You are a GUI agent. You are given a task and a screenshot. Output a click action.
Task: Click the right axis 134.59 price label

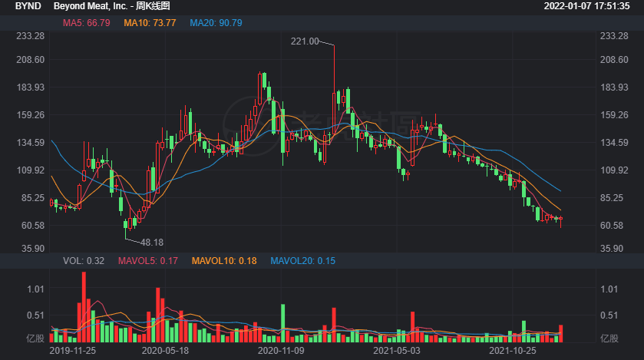[x=614, y=143]
